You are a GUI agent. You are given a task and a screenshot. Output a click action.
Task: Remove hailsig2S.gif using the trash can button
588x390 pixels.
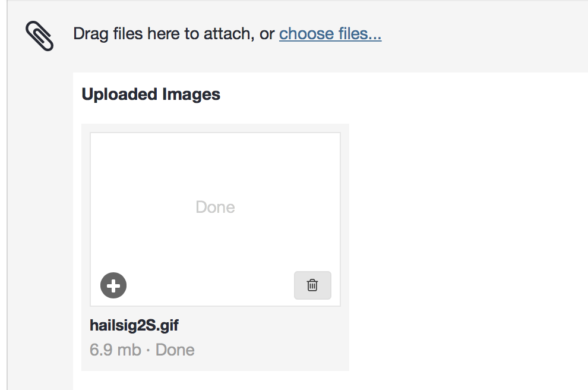312,285
